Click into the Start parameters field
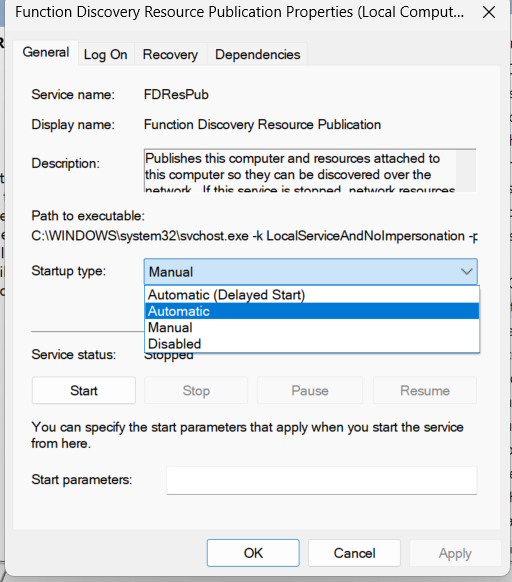Viewport: 512px width, 582px height. (x=322, y=480)
